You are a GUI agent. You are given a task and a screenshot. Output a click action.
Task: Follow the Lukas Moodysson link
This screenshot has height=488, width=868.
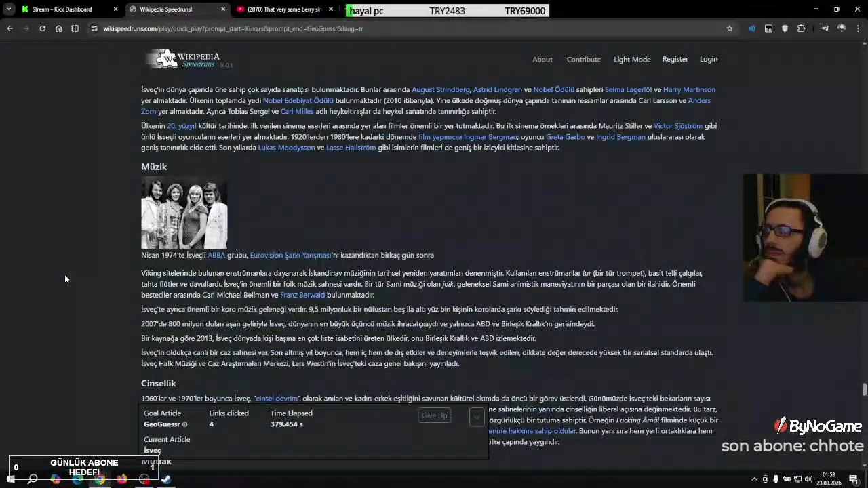pos(286,147)
